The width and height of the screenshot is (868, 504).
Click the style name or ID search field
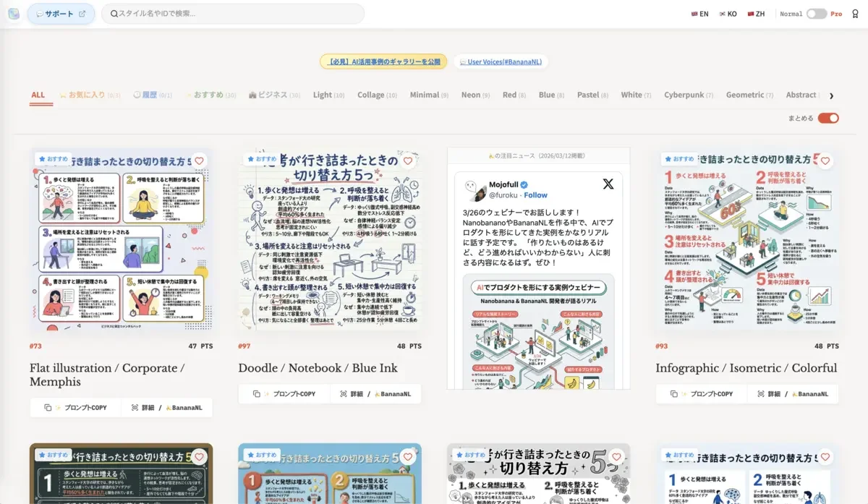click(x=233, y=14)
